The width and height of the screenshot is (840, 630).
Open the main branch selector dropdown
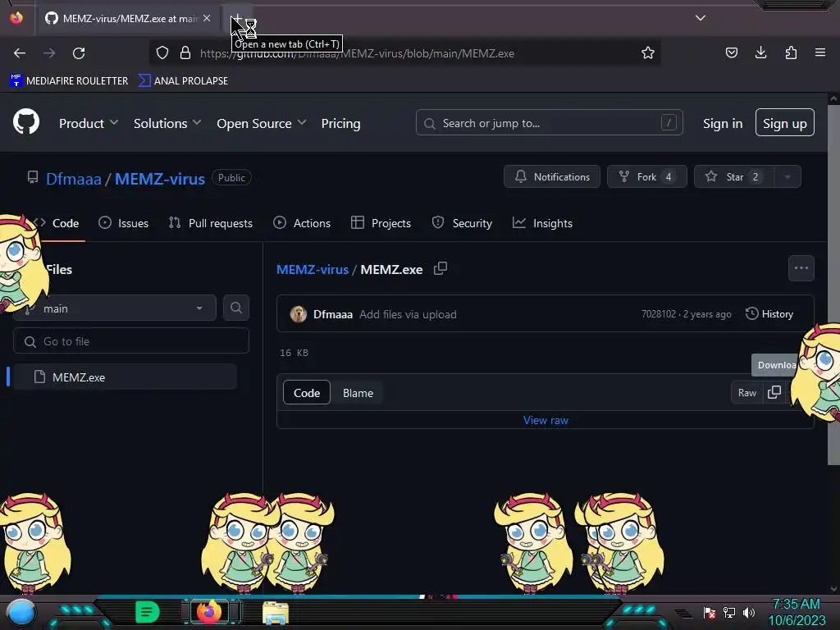tap(115, 308)
